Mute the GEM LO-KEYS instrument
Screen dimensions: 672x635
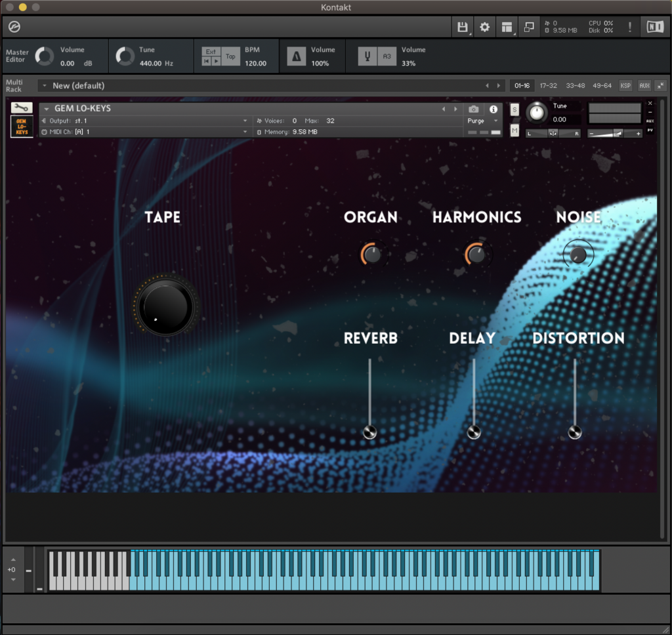point(514,131)
